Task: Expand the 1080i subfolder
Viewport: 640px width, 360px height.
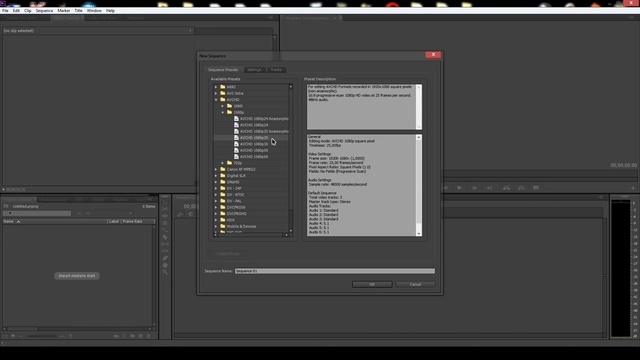Action: (x=223, y=106)
